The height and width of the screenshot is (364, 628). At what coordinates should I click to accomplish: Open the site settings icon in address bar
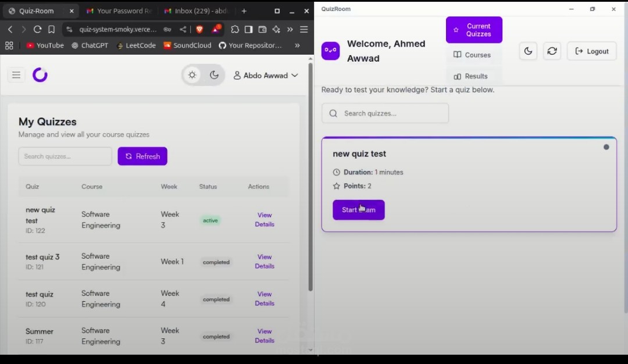[69, 29]
